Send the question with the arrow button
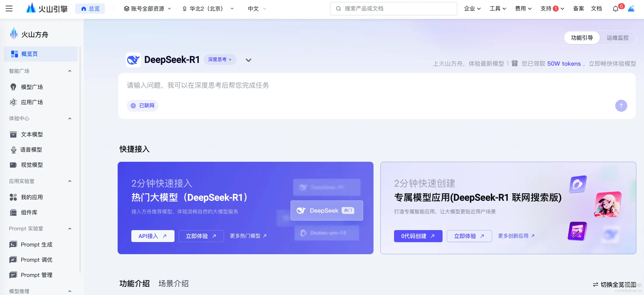The image size is (644, 295). pyautogui.click(x=621, y=106)
